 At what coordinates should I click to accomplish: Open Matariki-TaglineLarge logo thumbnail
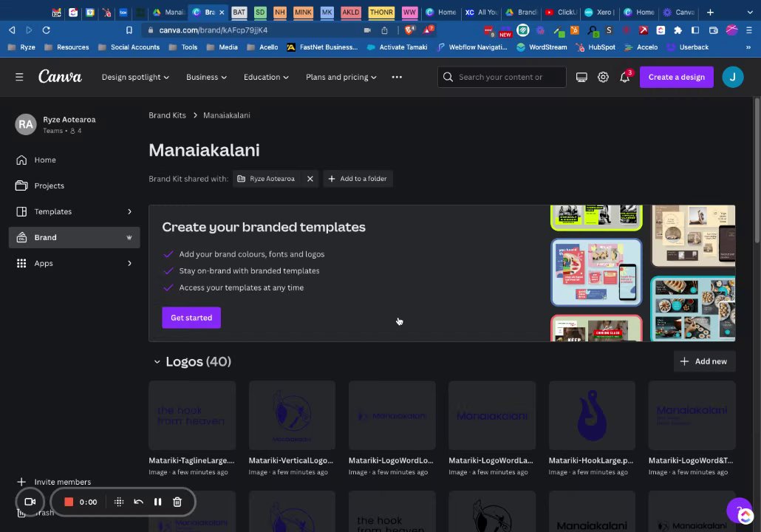tap(192, 415)
